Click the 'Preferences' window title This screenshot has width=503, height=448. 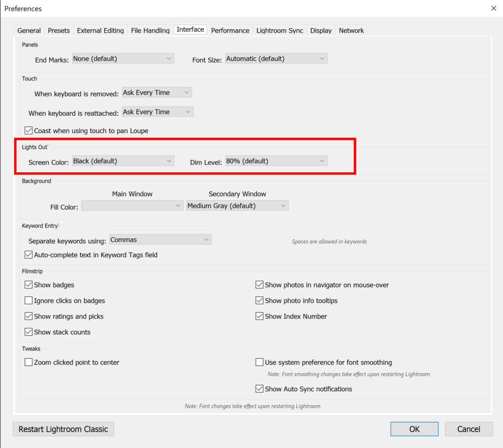point(23,9)
